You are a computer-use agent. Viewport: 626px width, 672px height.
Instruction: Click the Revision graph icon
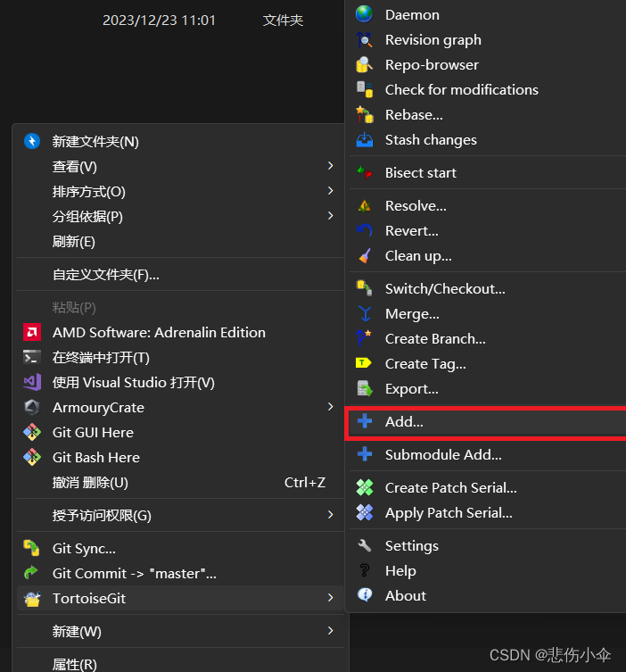[x=365, y=39]
